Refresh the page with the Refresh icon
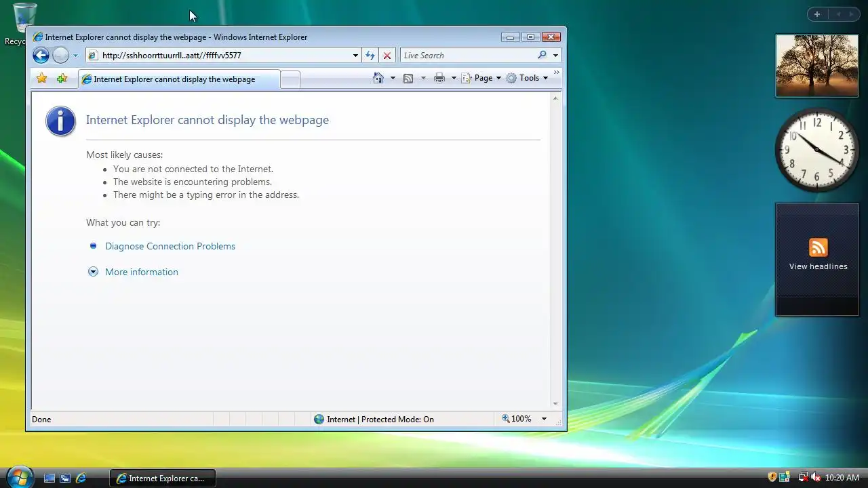 370,56
